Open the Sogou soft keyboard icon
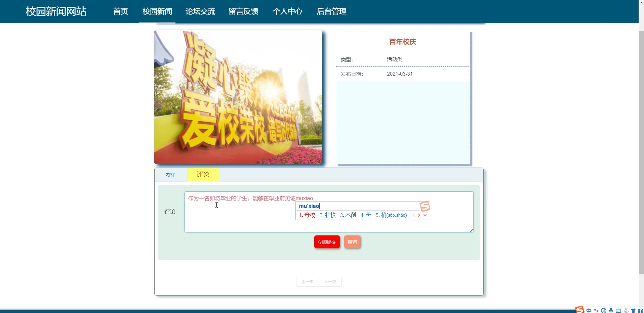Viewport: 644px width, 313px height. (x=618, y=311)
